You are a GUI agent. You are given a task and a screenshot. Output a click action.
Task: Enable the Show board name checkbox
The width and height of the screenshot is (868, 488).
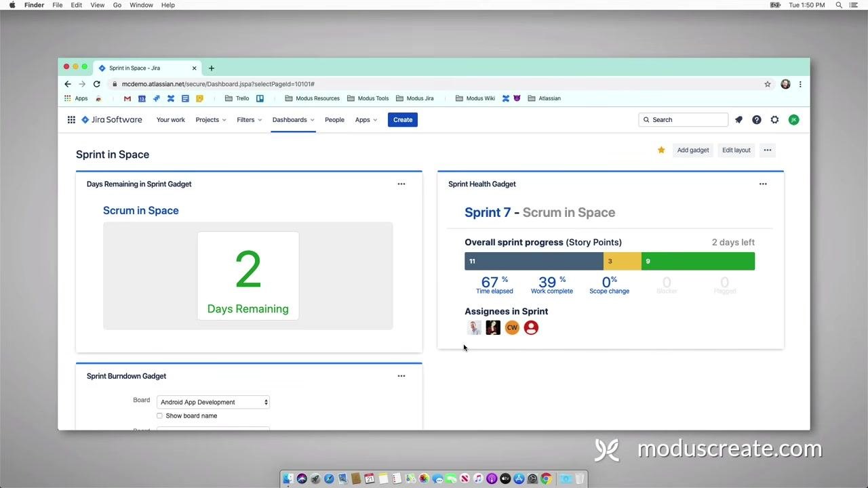[159, 415]
